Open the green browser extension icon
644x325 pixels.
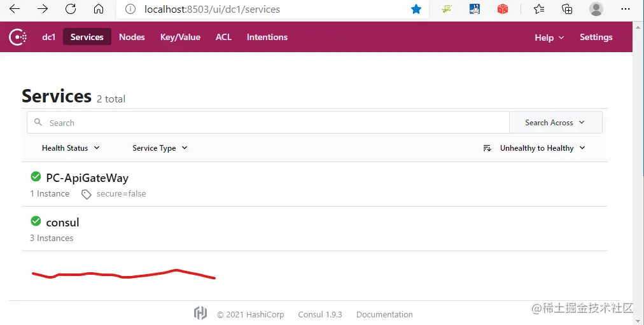pyautogui.click(x=447, y=9)
